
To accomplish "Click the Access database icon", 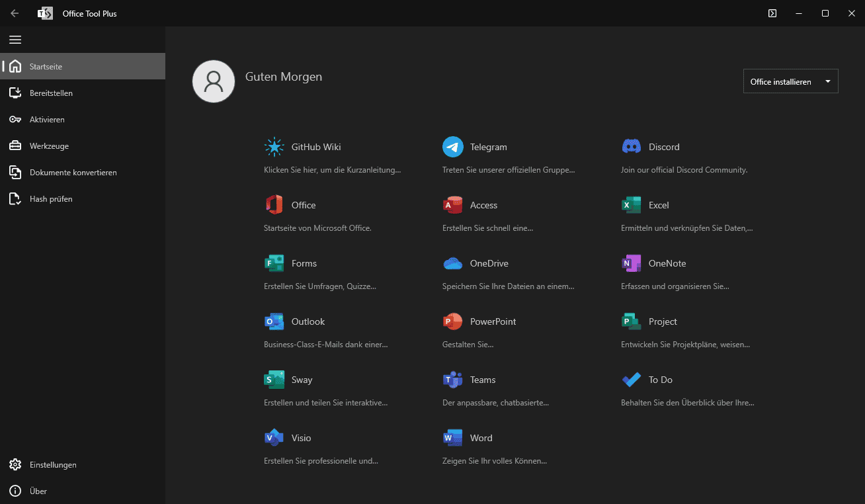I will (x=453, y=205).
